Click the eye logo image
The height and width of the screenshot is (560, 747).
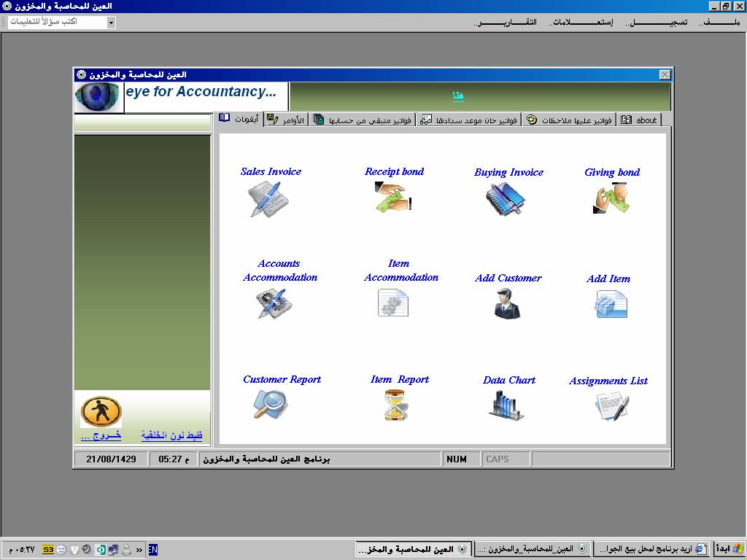pyautogui.click(x=98, y=97)
